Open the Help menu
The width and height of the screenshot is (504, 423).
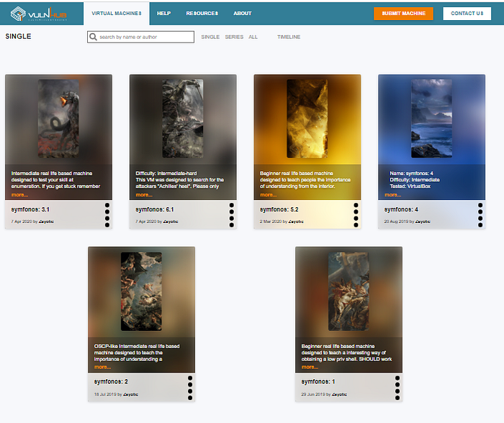coord(163,14)
